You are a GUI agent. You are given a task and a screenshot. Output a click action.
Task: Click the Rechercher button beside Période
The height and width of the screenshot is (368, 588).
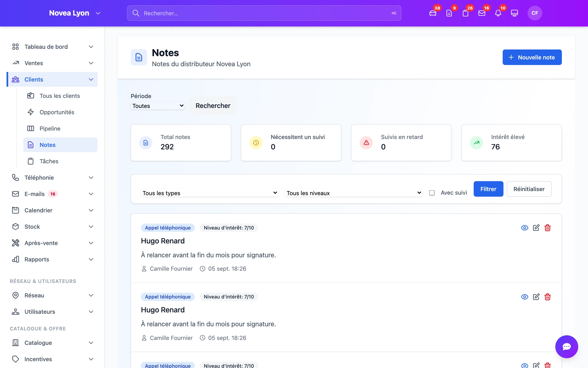pyautogui.click(x=213, y=105)
